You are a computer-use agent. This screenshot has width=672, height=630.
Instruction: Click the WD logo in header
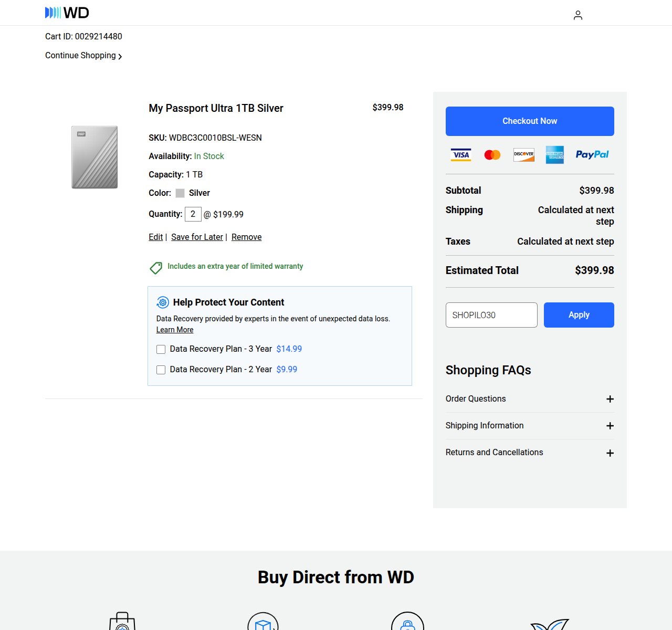pyautogui.click(x=67, y=13)
